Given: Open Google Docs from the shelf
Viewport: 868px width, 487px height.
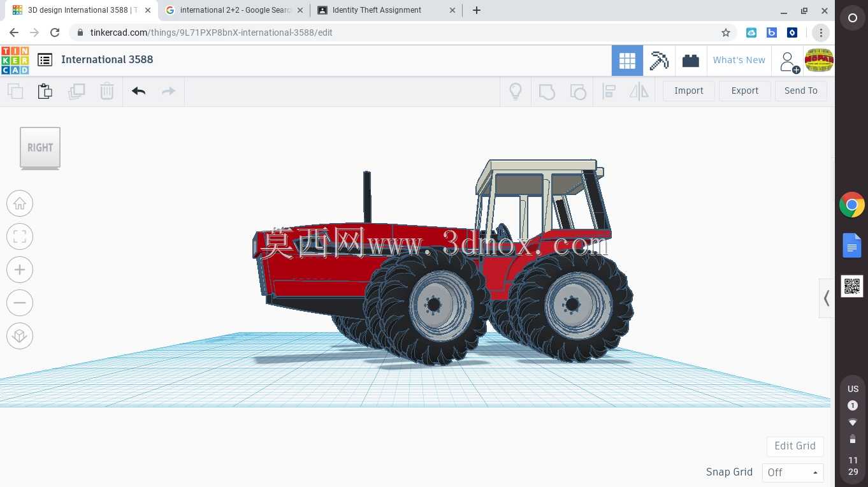Looking at the screenshot, I should tap(852, 245).
